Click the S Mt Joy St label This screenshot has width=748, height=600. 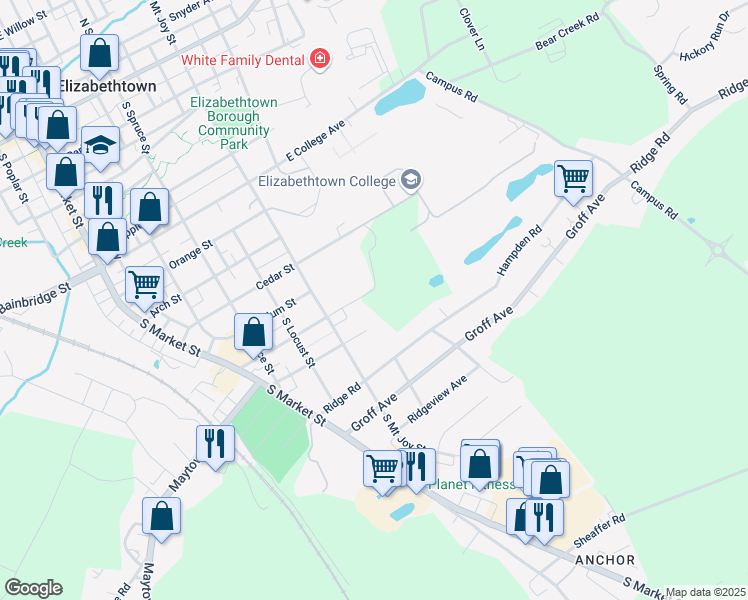(402, 431)
